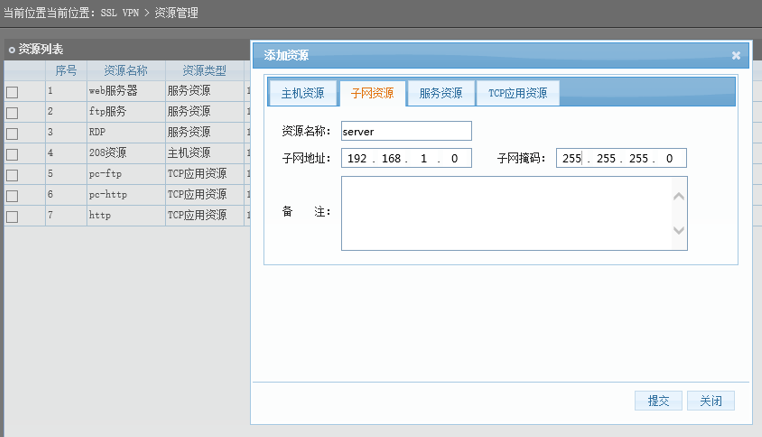The height and width of the screenshot is (437, 762).
Task: Click the 资源名称 column header
Action: click(x=125, y=71)
